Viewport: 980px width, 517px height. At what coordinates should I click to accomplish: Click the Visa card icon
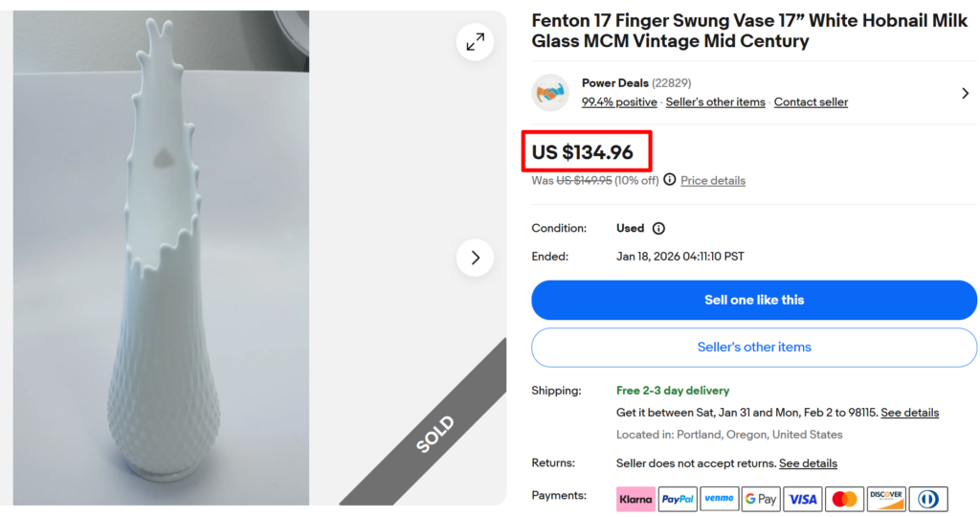click(x=802, y=499)
